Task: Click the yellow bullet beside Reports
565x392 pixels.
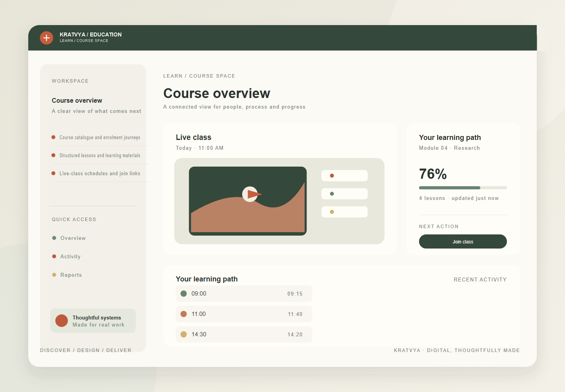Action: click(54, 275)
